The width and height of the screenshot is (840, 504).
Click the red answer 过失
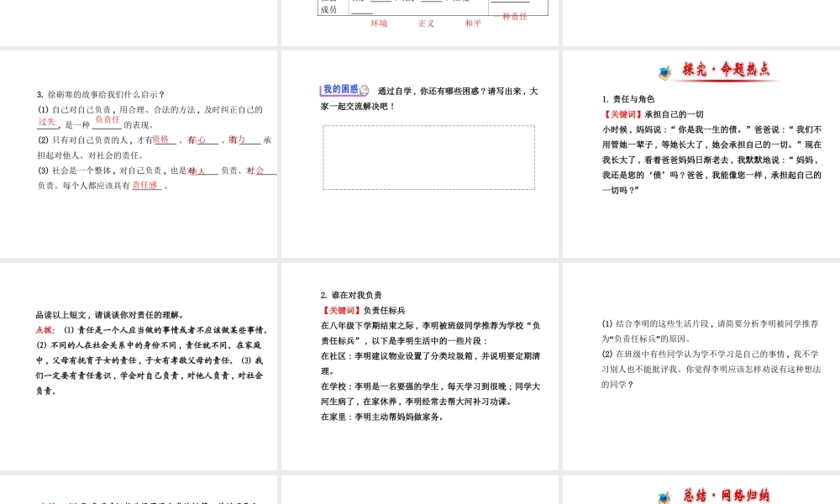(46, 122)
